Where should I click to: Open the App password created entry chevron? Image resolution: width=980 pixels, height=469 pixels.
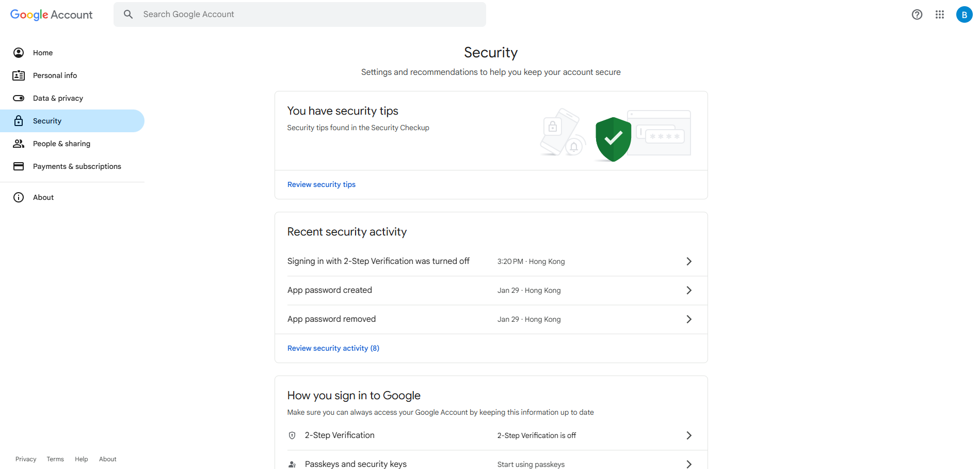[688, 290]
